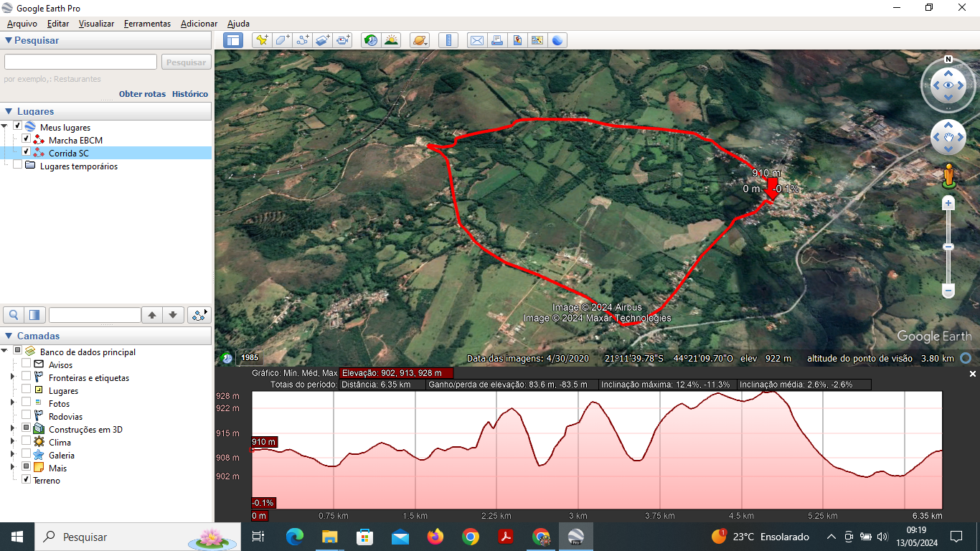The width and height of the screenshot is (980, 551).
Task: Open the Ferramentas menu
Action: coord(147,24)
